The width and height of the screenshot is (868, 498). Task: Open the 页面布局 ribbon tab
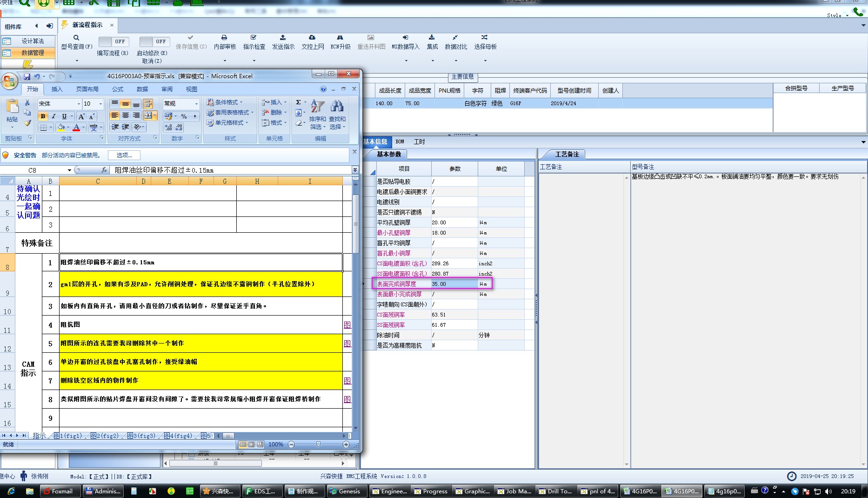click(x=87, y=89)
